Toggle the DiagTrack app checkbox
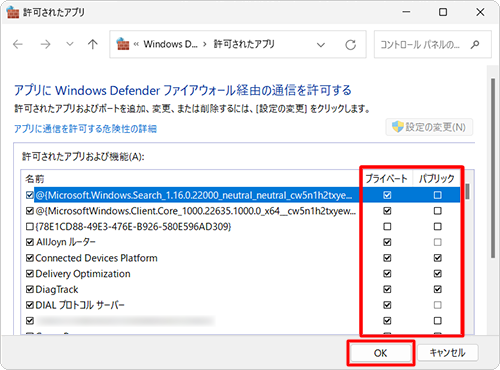The image size is (500, 370). [30, 289]
